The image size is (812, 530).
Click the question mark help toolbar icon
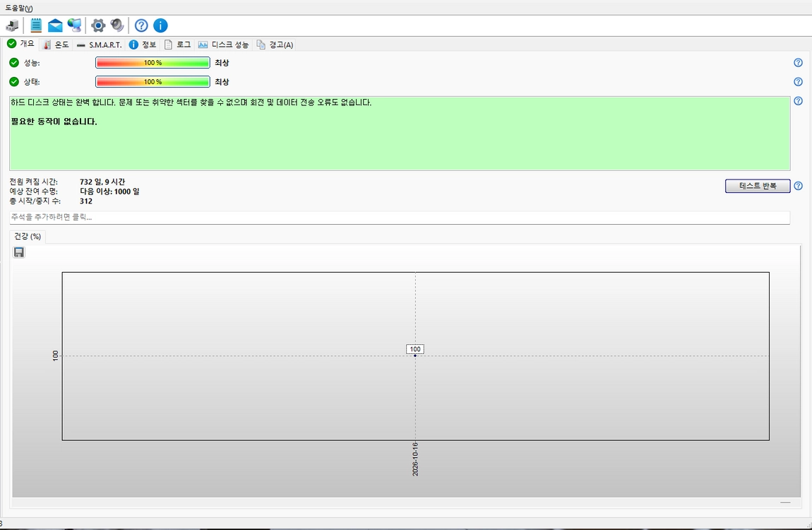141,25
